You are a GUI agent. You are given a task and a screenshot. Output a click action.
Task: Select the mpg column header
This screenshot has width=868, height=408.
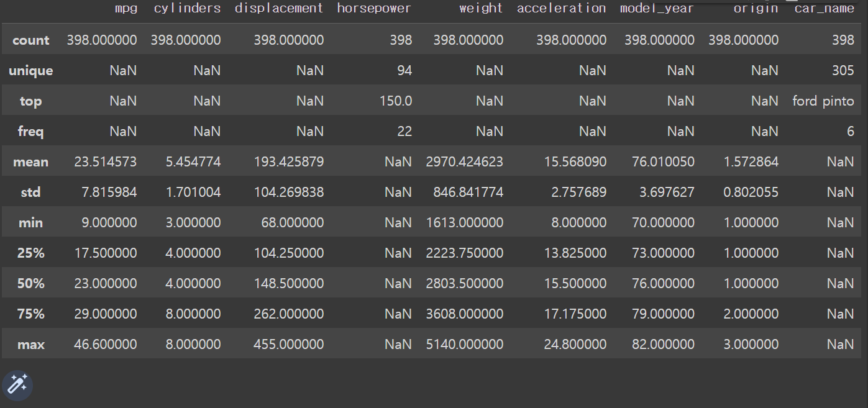(x=126, y=8)
